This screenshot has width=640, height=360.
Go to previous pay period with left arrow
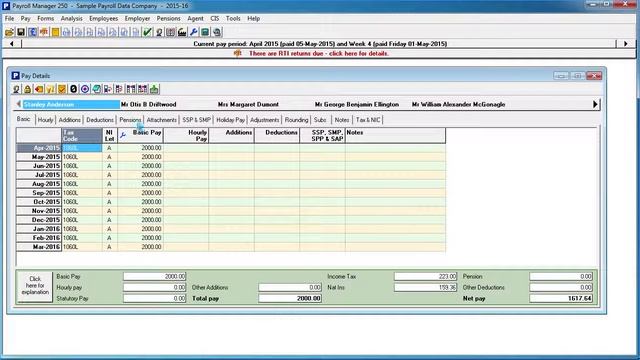(11, 44)
